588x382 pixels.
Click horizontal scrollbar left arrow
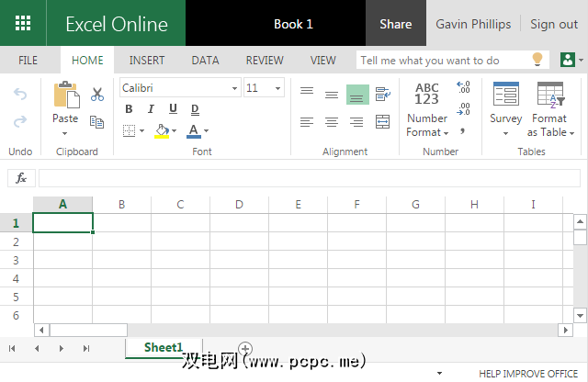(41, 331)
